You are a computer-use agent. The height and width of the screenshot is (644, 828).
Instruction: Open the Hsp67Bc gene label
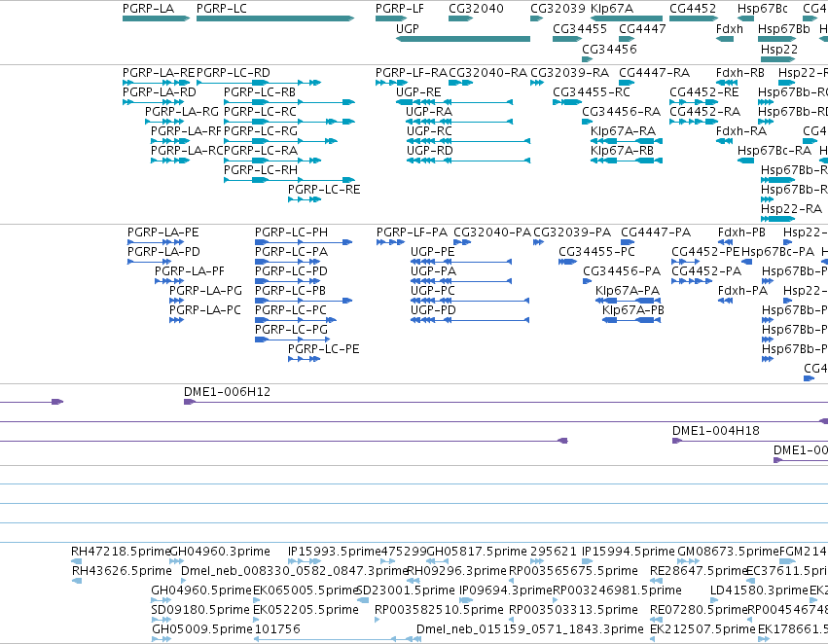click(762, 9)
